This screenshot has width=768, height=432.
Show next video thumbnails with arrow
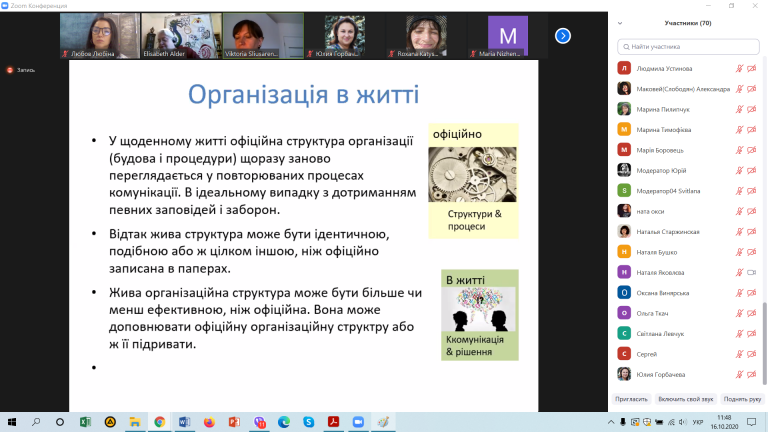click(x=563, y=36)
